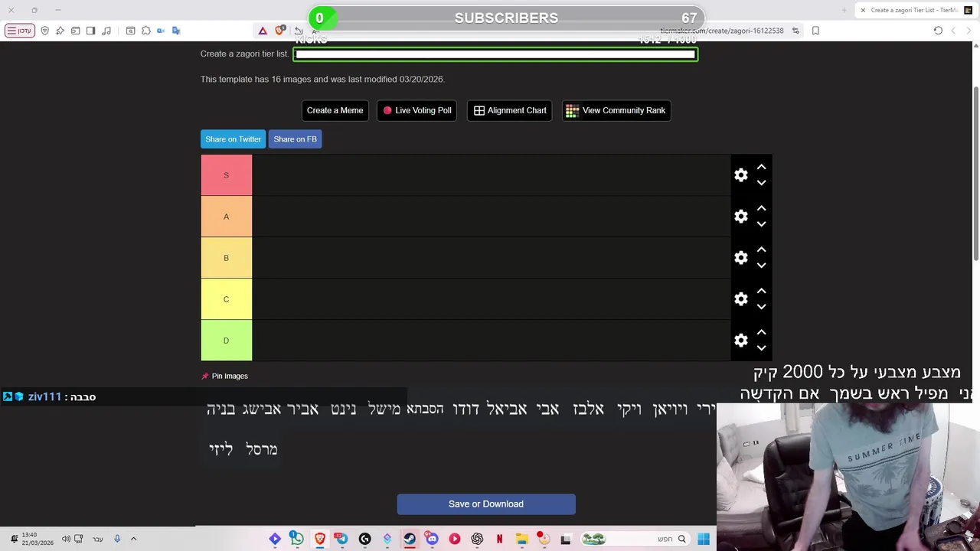
Task: Select the נינט image item
Action: point(344,409)
